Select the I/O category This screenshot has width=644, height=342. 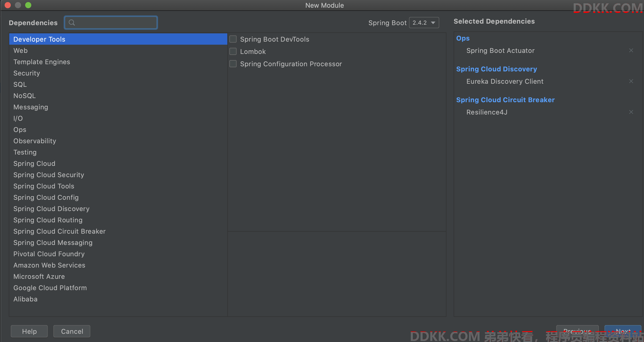pos(118,118)
